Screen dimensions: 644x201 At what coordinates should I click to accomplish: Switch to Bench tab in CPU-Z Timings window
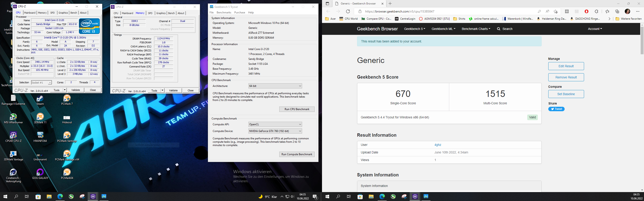171,13
